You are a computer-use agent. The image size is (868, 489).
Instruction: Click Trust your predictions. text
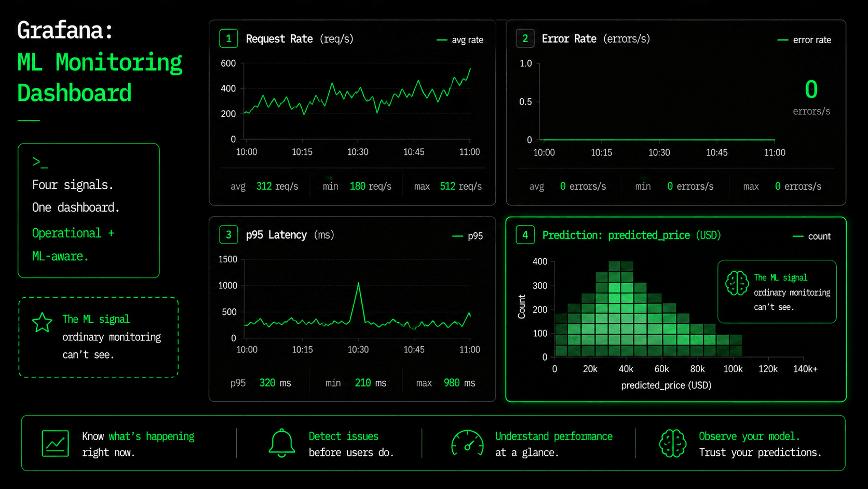tap(760, 452)
